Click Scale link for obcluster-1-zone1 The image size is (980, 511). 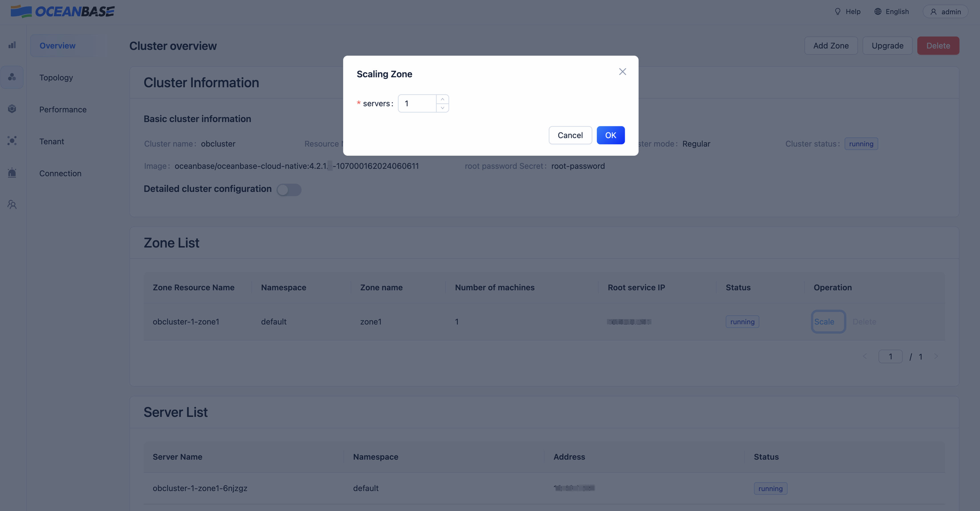click(x=824, y=322)
